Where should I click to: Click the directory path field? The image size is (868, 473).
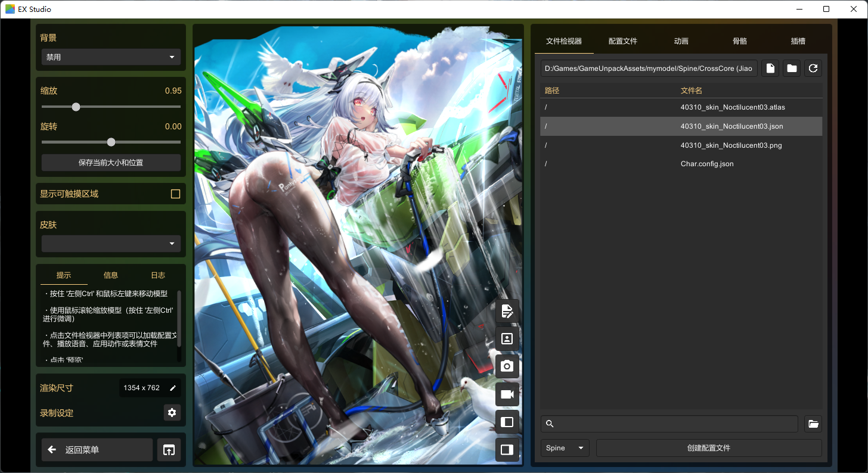(x=649, y=69)
